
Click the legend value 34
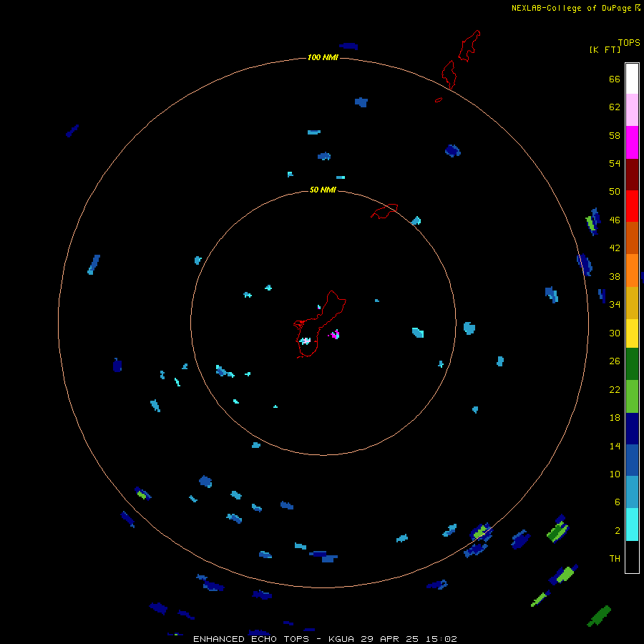[615, 305]
